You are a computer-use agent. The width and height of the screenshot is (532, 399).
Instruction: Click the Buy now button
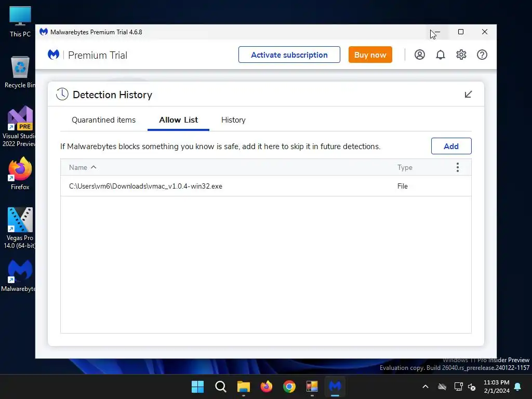(370, 55)
